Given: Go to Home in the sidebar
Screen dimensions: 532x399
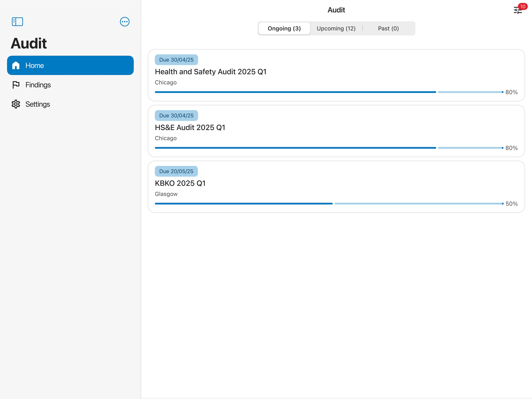Looking at the screenshot, I should (70, 65).
